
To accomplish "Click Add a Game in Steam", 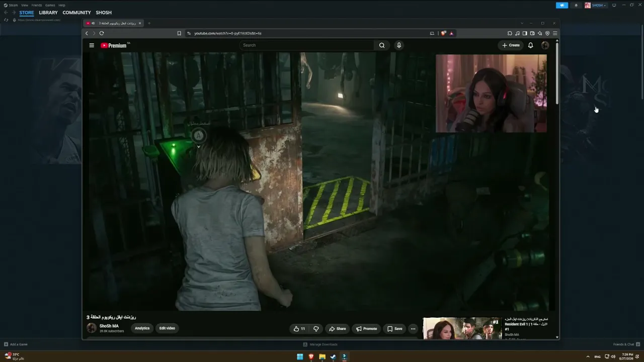I will pos(16,344).
